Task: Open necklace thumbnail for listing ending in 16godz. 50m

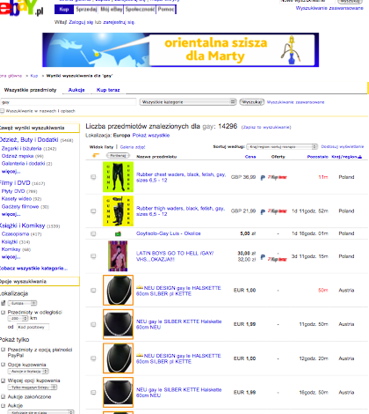Action: tap(118, 392)
